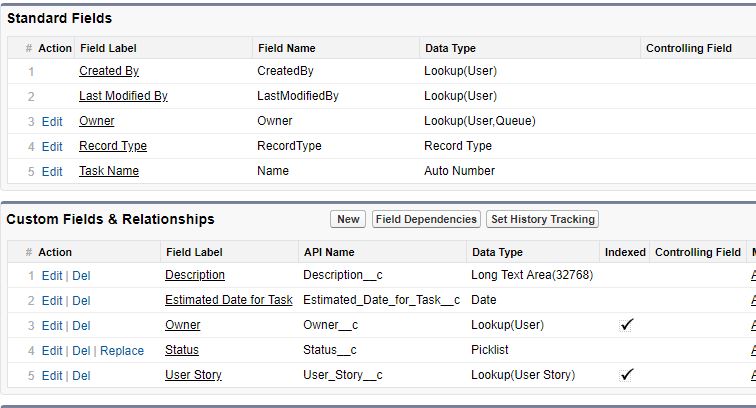
Task: Edit the Record Type field
Action: tap(52, 146)
